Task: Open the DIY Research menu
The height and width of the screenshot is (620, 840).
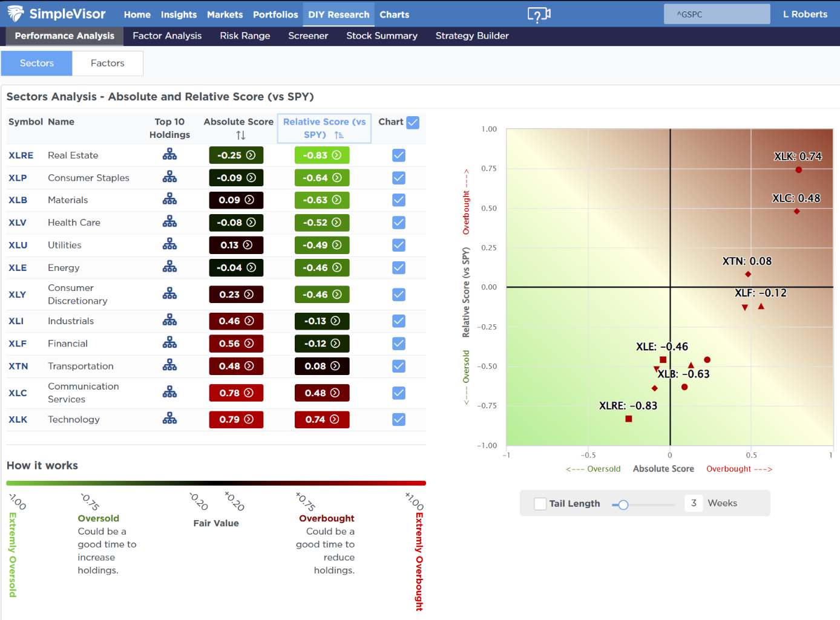Action: pyautogui.click(x=339, y=15)
